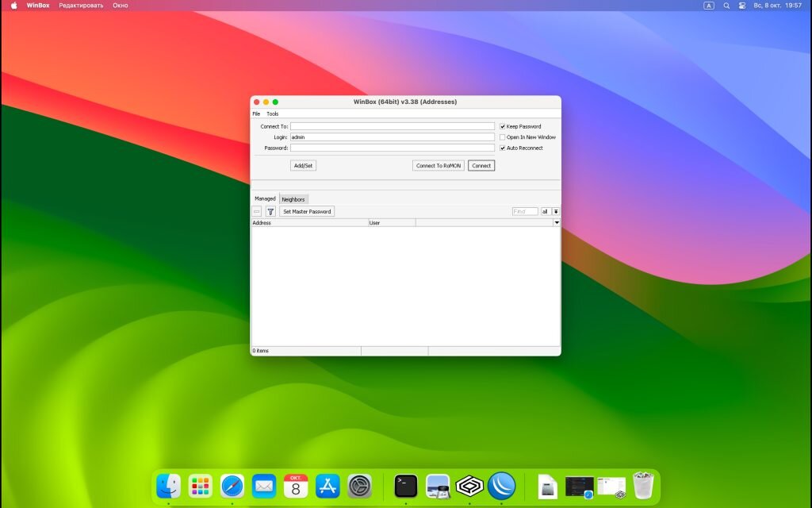The image size is (812, 508).
Task: Expand the table columns dropdown arrow
Action: [557, 222]
